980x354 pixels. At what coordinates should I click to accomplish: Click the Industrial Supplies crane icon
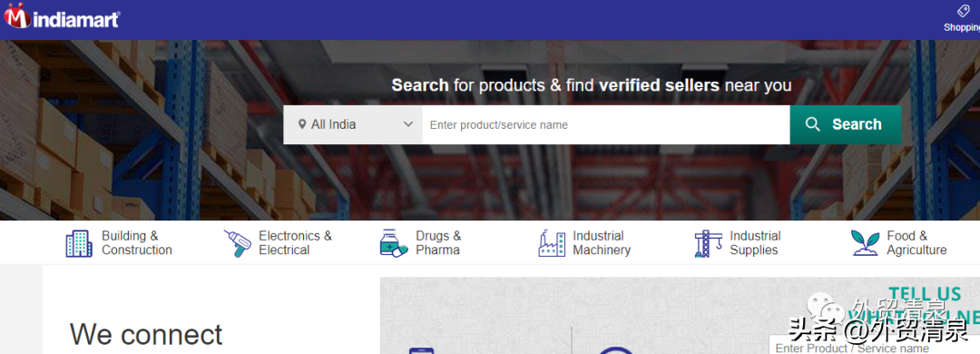tap(708, 243)
